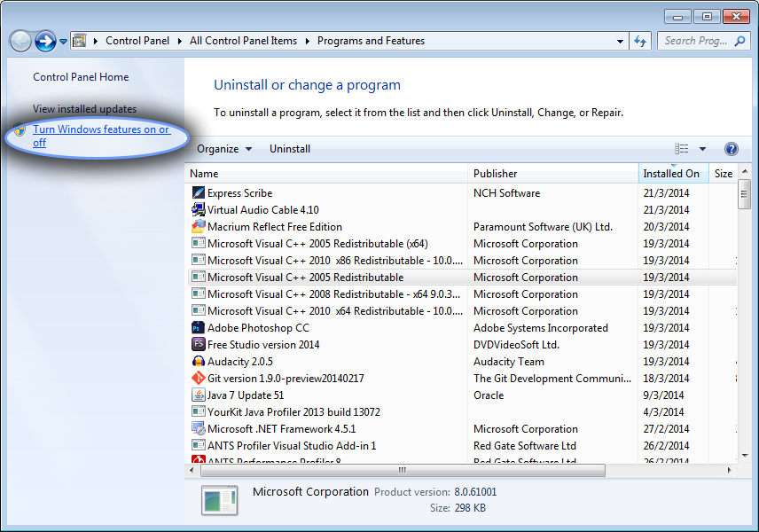Expand the arrow after Control Panel breadcrumb

(x=180, y=41)
